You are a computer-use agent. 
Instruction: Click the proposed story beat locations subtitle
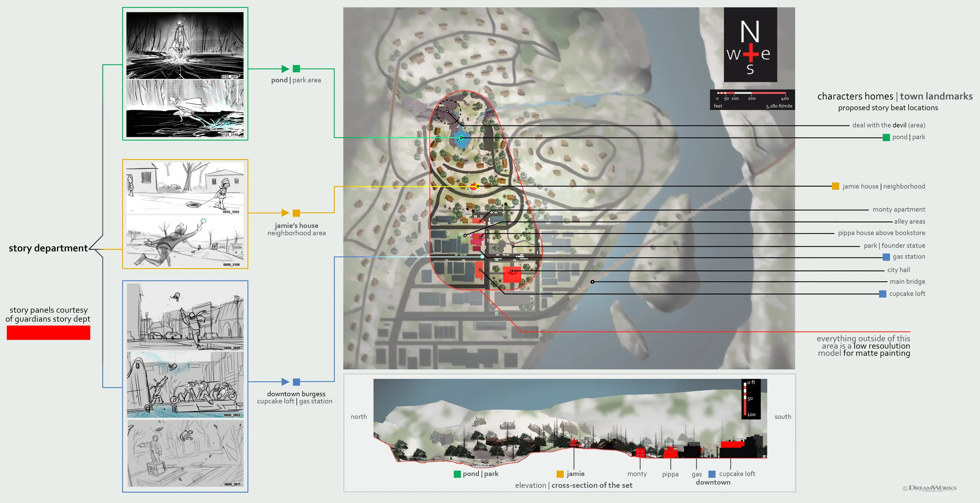(888, 108)
